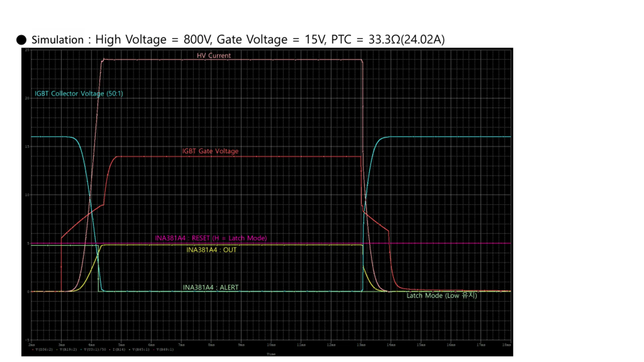
Task: Click the 9ms x-axis tick label
Action: pos(241,345)
